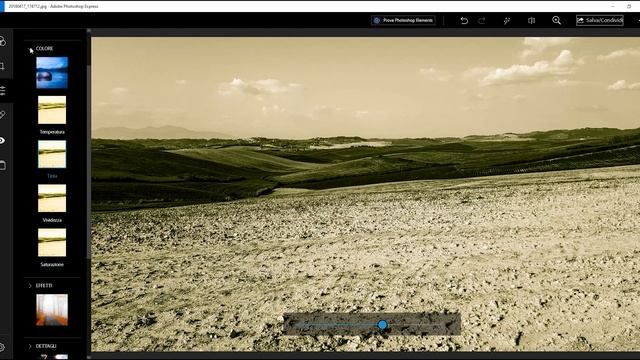Expand the DETTAGLI section
The width and height of the screenshot is (640, 360).
[x=30, y=346]
